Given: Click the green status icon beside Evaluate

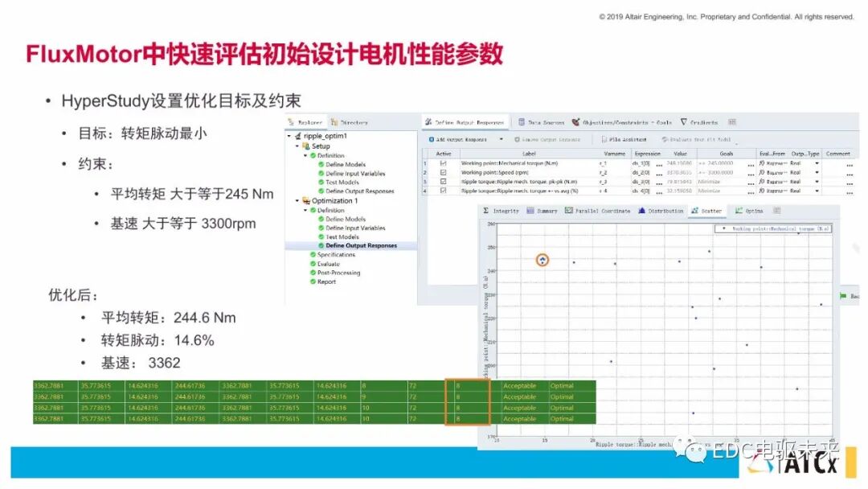Looking at the screenshot, I should point(313,264).
